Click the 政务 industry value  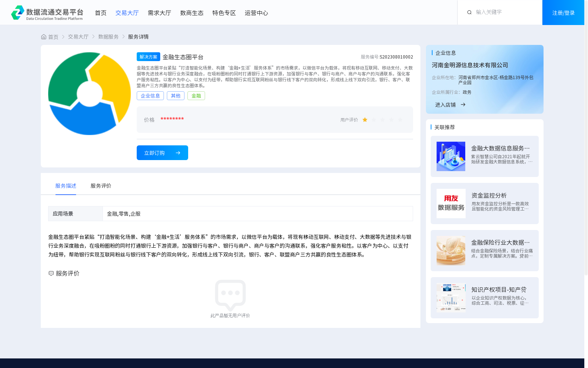467,92
